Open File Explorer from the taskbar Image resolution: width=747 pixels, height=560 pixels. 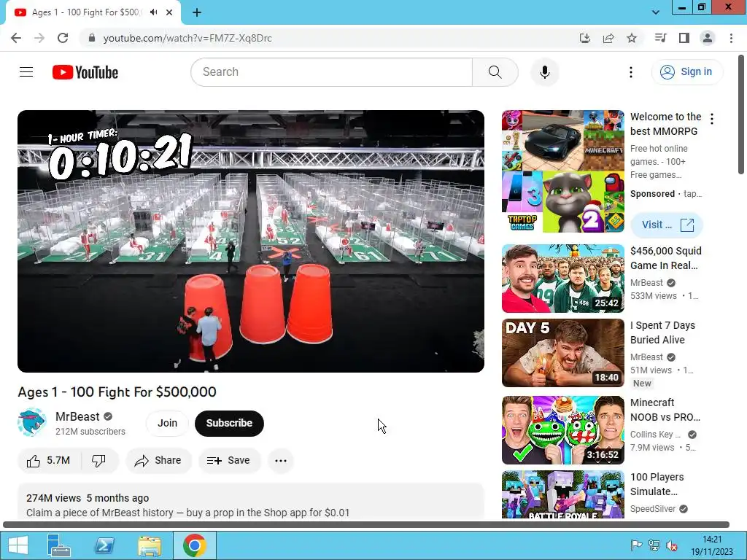[149, 545]
